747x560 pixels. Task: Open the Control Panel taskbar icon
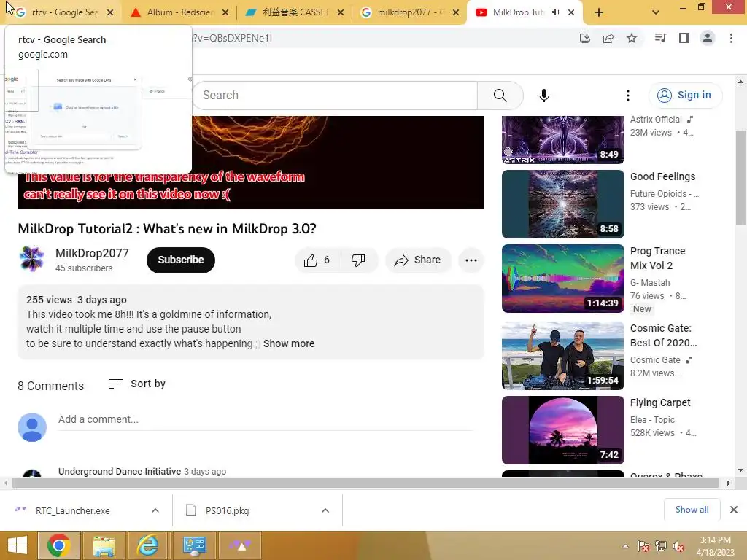(x=194, y=545)
